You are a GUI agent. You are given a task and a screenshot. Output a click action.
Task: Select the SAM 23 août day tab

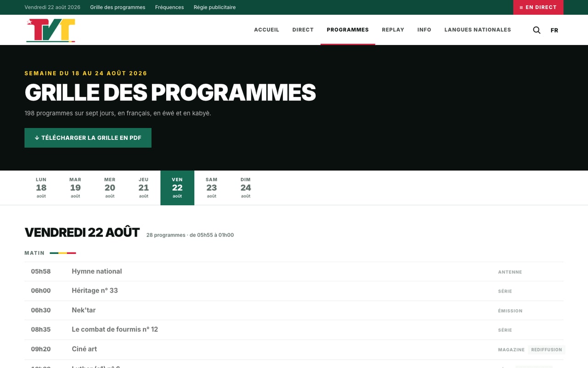pyautogui.click(x=211, y=188)
